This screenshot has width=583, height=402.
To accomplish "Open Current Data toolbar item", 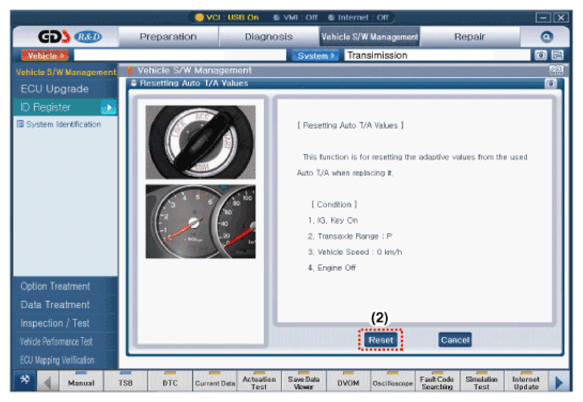I will pyautogui.click(x=215, y=381).
